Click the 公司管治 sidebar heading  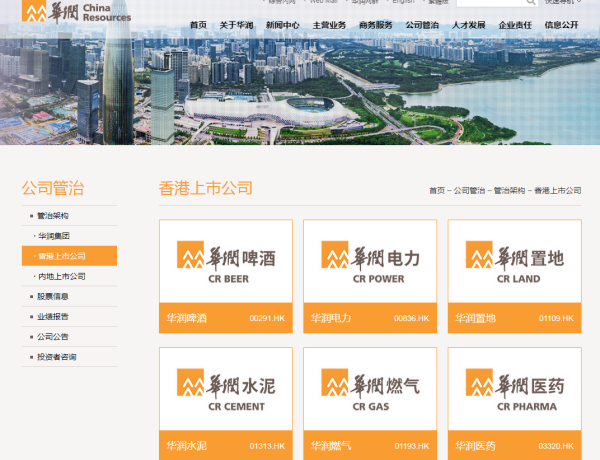(x=52, y=188)
